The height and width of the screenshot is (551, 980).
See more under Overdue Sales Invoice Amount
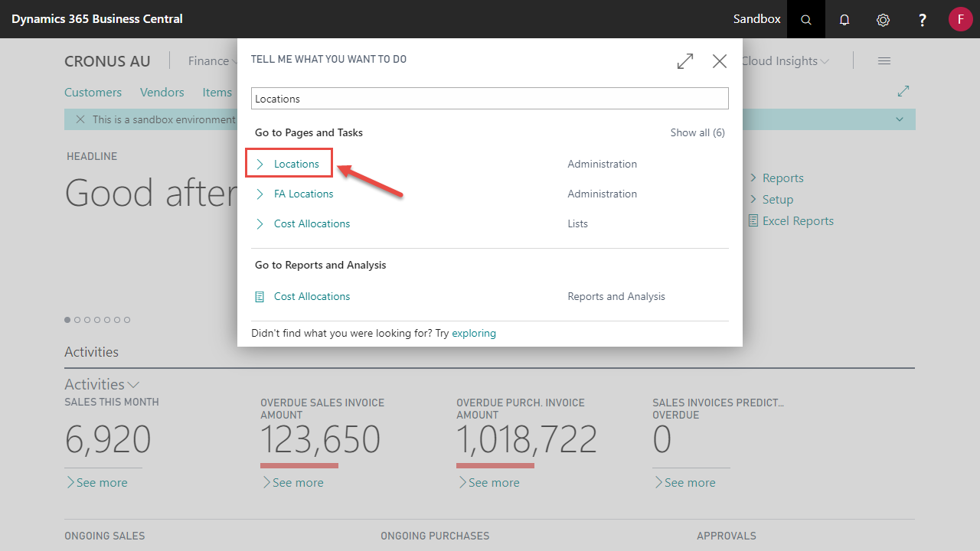point(292,482)
